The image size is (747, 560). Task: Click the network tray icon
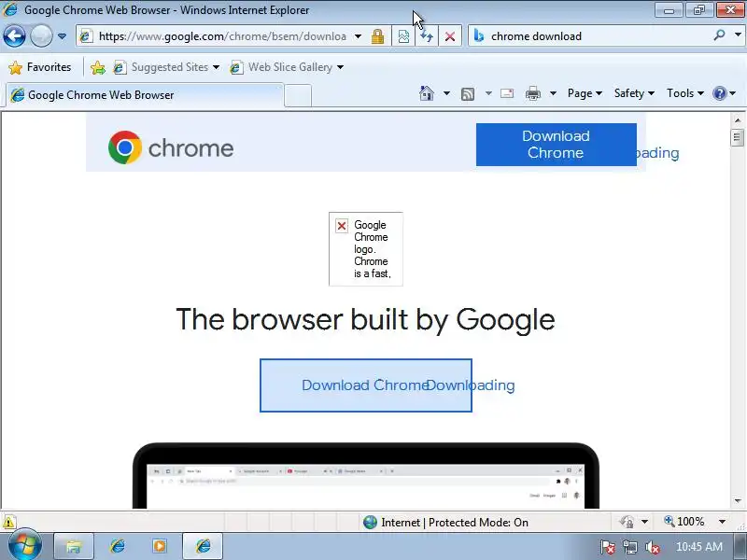click(x=629, y=548)
